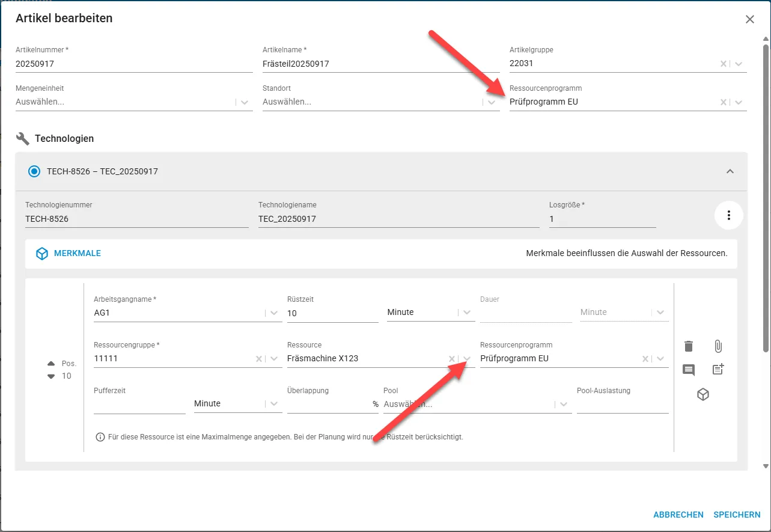Click the Artikelname input field
This screenshot has height=532, width=771.
381,64
